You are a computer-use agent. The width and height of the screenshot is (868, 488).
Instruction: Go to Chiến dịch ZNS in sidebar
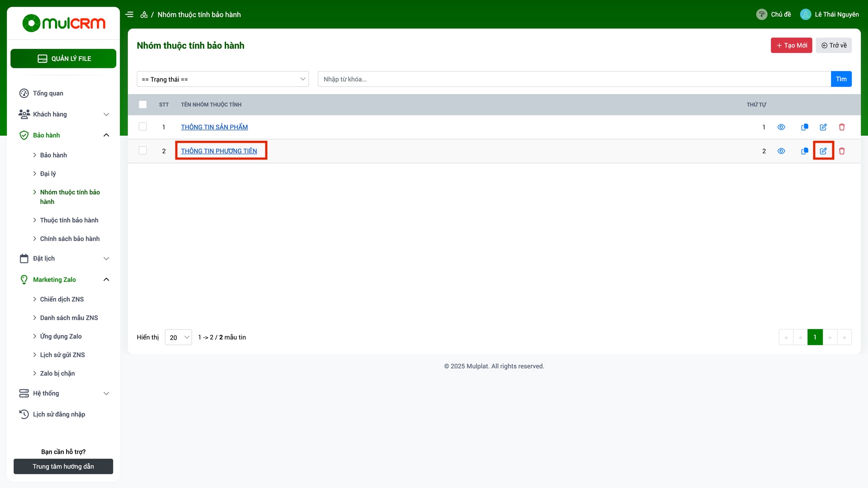[62, 299]
